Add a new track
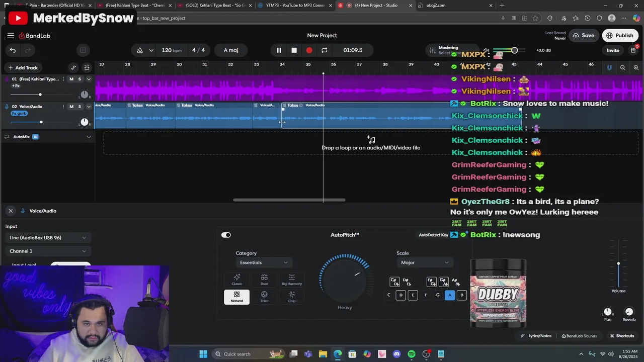The width and height of the screenshot is (644, 362). 23,67
